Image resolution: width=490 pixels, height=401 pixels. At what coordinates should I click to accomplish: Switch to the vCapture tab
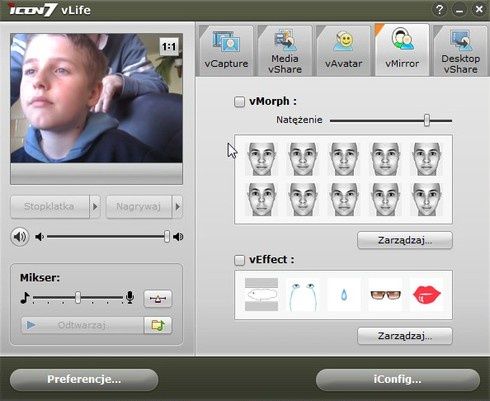pos(226,50)
